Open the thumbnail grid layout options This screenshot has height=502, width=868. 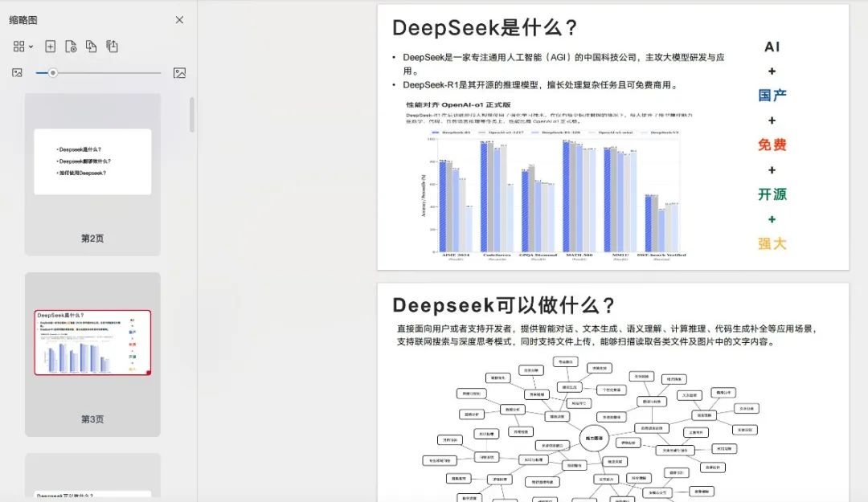pos(18,47)
